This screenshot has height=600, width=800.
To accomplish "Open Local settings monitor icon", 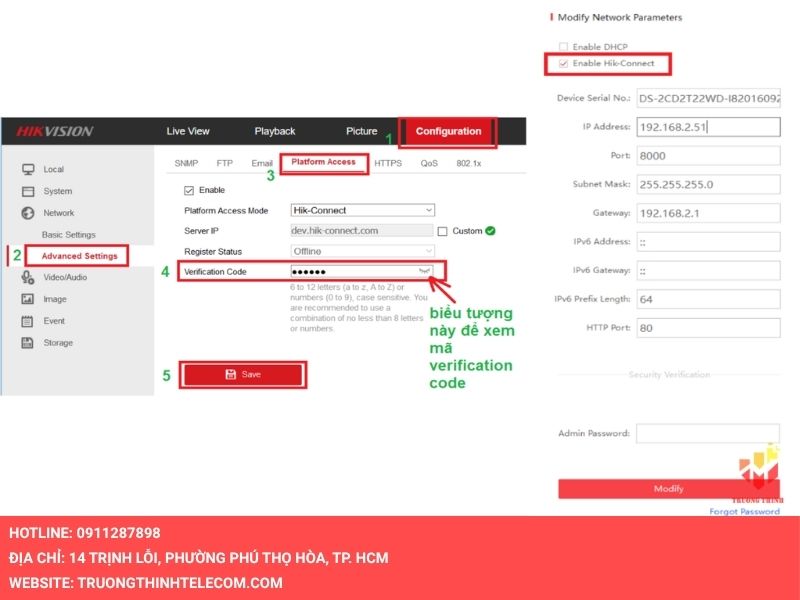I will coord(28,169).
